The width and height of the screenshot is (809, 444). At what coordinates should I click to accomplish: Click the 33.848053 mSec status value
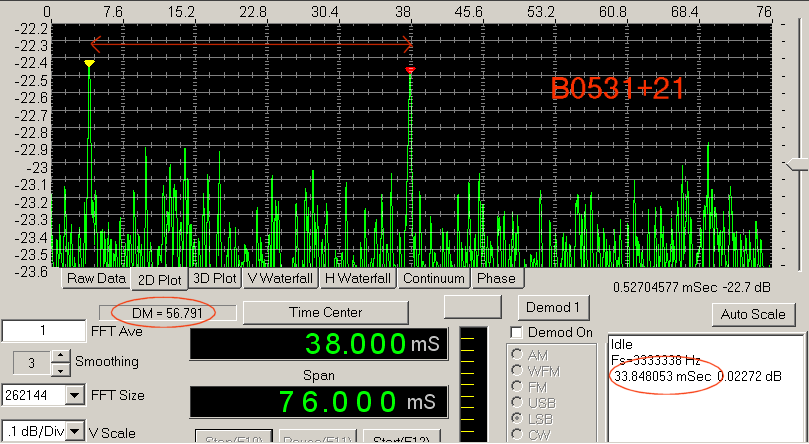[661, 376]
